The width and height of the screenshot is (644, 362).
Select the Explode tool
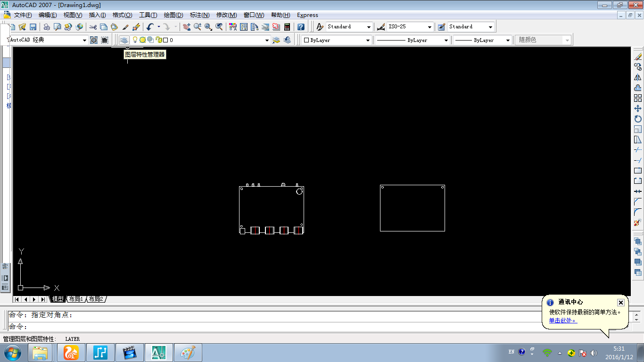[638, 222]
